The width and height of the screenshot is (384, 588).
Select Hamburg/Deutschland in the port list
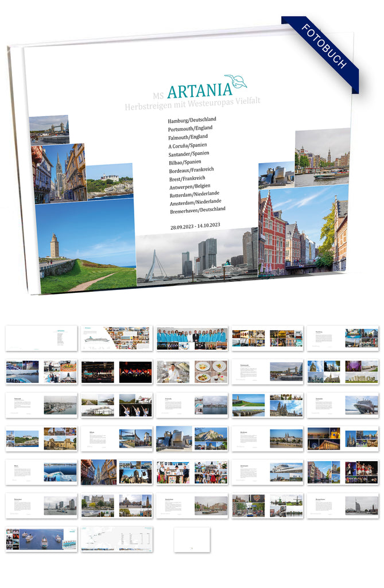(192, 119)
